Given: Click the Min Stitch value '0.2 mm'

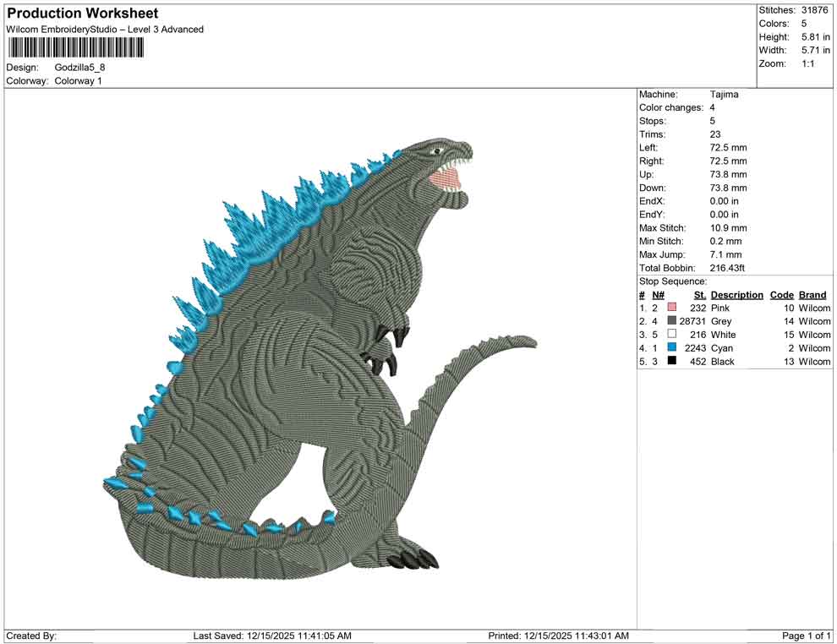Looking at the screenshot, I should coord(726,241).
